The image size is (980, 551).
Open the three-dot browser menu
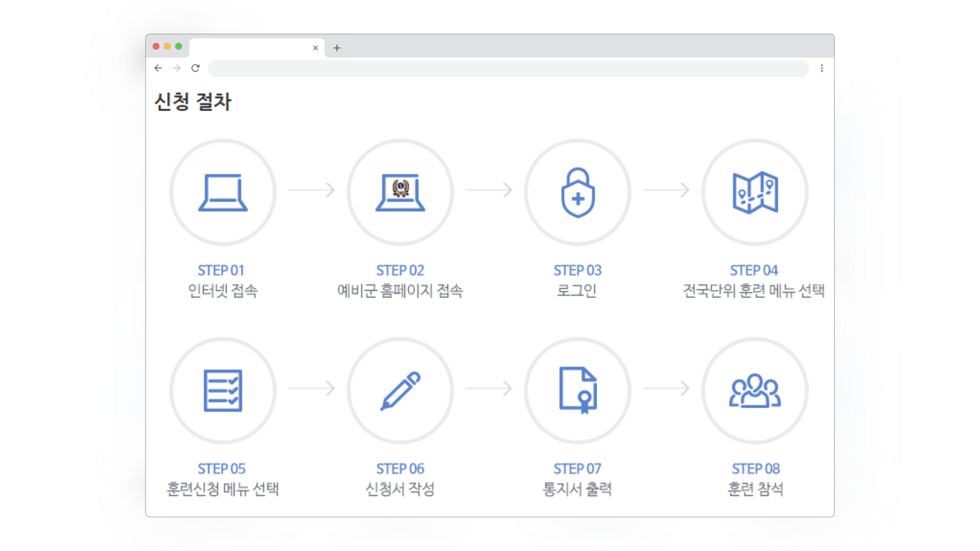822,68
